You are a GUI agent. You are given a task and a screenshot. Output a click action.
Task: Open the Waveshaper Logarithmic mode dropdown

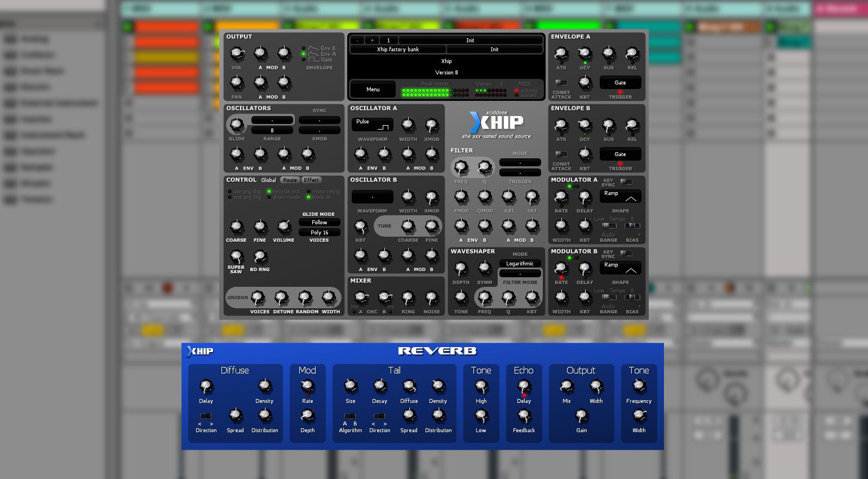pos(520,264)
